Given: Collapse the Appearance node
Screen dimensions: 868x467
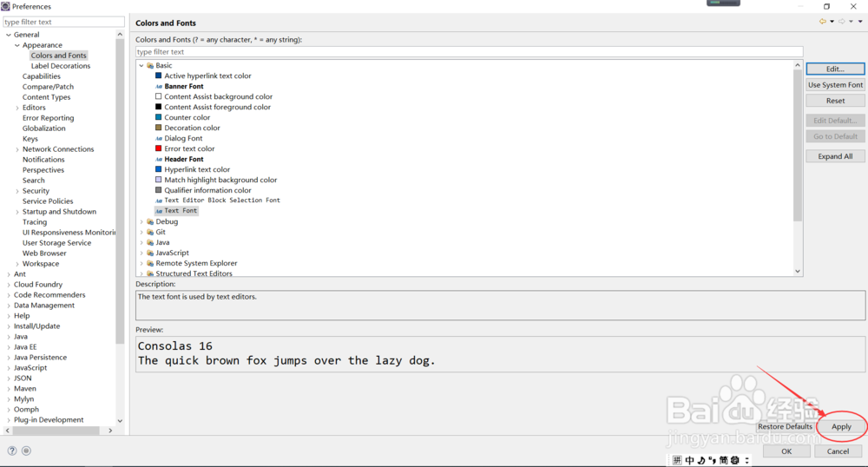Looking at the screenshot, I should [x=17, y=45].
